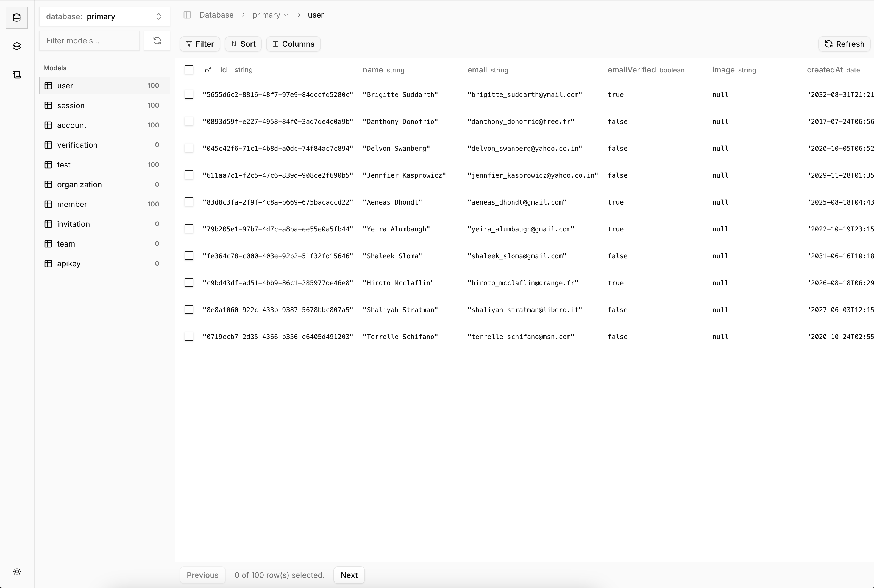The width and height of the screenshot is (874, 588).
Task: Go to Next page
Action: [x=349, y=575]
